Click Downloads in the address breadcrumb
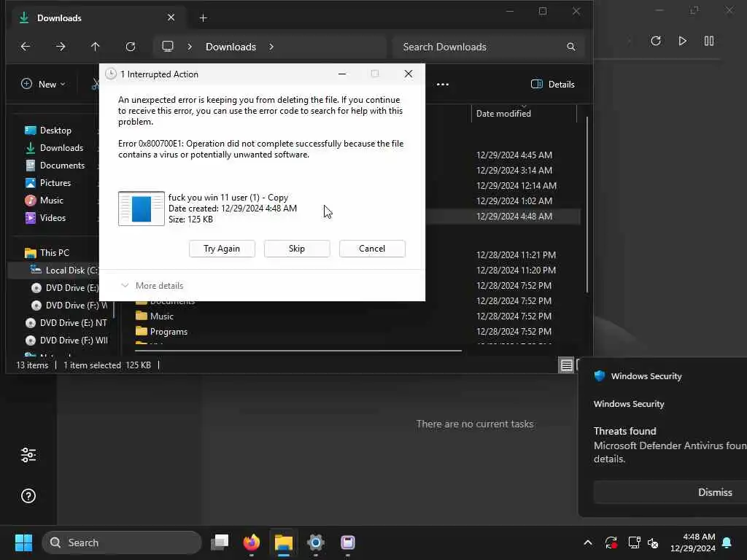Image resolution: width=747 pixels, height=560 pixels. pos(231,47)
